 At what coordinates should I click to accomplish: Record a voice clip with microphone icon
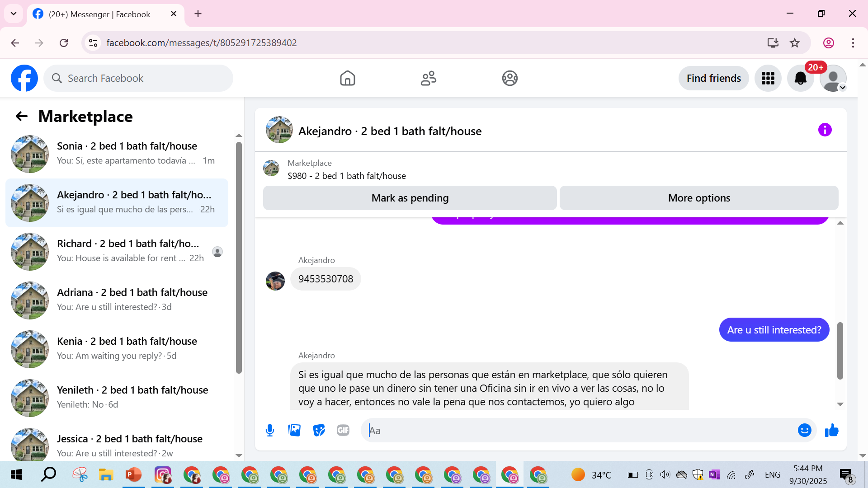pos(270,431)
